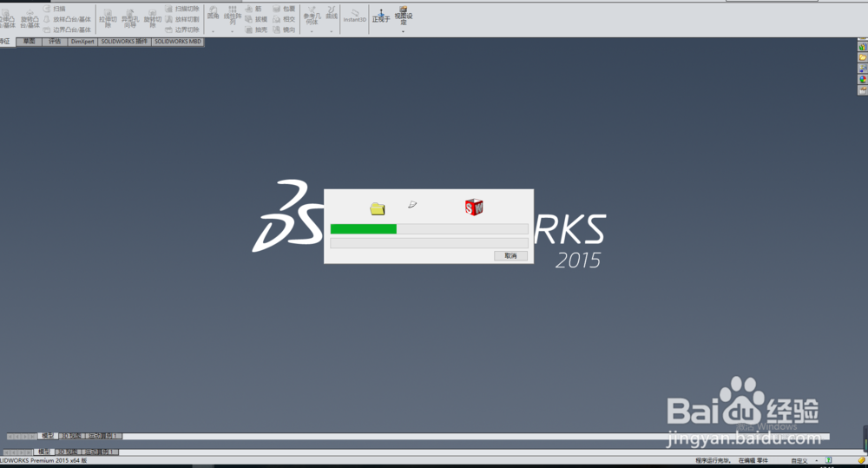This screenshot has width=868, height=468.
Task: Select the 镜向 mirror tool
Action: point(285,30)
